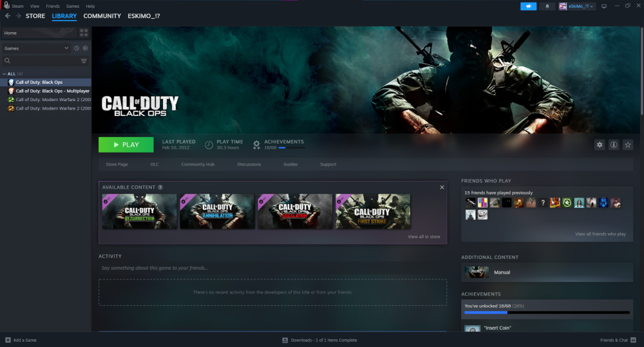644x347 pixels.
Task: Switch library to grid view icon
Action: (84, 33)
